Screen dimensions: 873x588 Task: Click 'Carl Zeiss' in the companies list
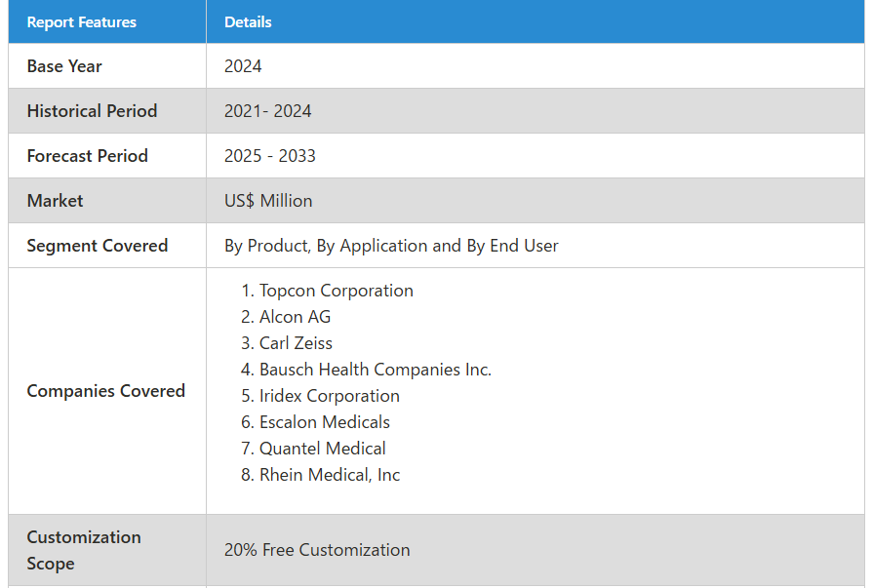(x=296, y=343)
